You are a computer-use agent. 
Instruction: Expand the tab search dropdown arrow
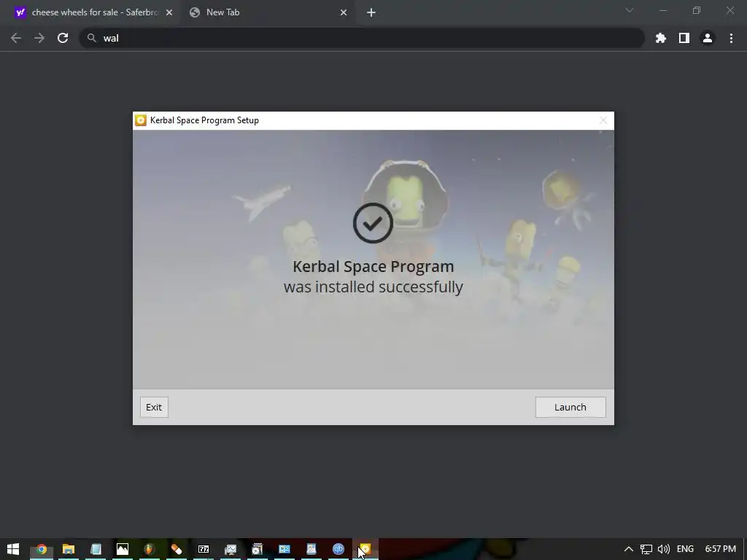point(630,10)
